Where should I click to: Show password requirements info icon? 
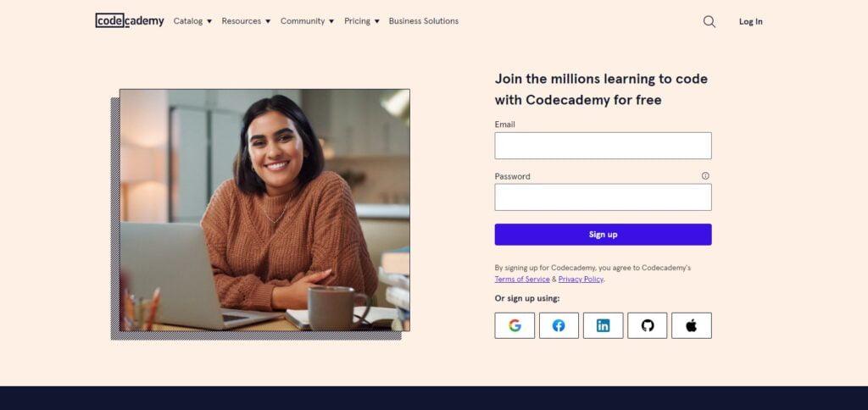coord(705,175)
